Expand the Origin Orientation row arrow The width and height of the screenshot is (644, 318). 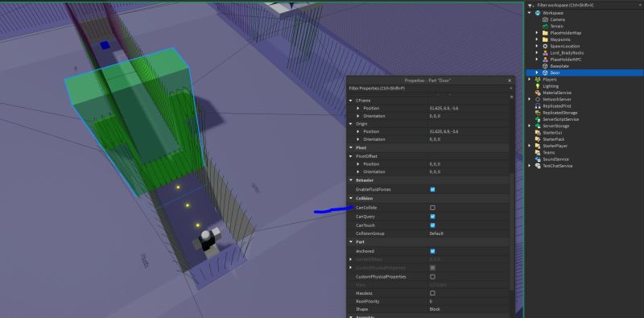click(358, 139)
